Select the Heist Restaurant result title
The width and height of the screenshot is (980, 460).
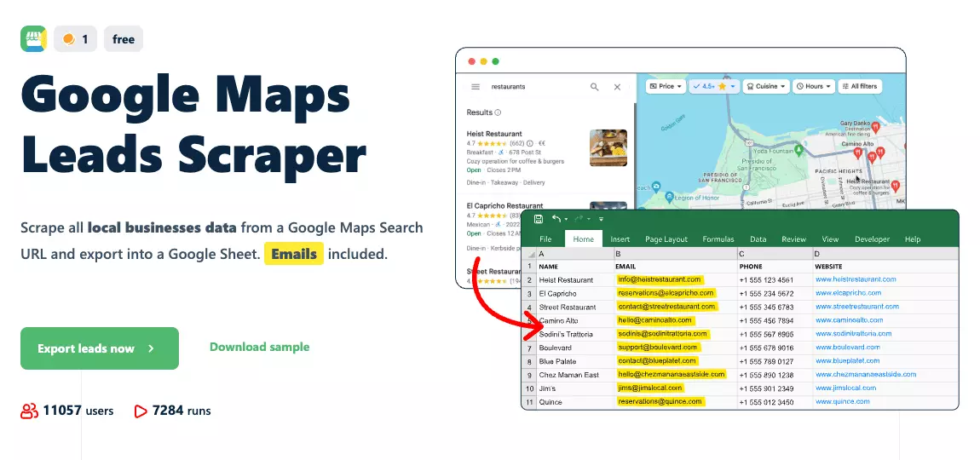(x=494, y=134)
